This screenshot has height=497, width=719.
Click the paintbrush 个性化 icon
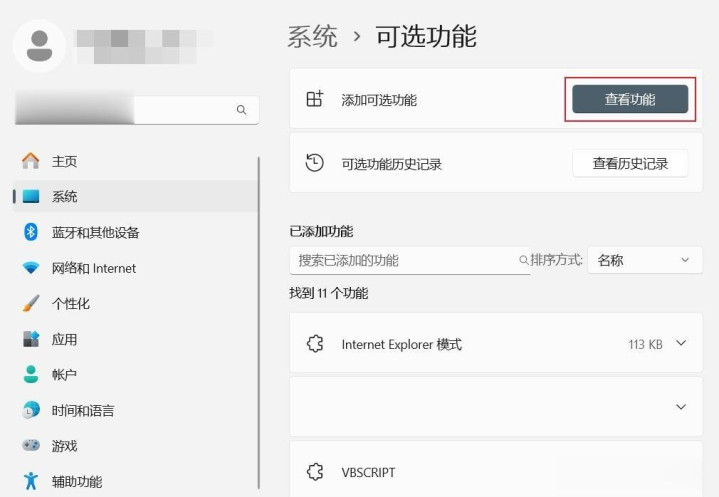coord(31,303)
